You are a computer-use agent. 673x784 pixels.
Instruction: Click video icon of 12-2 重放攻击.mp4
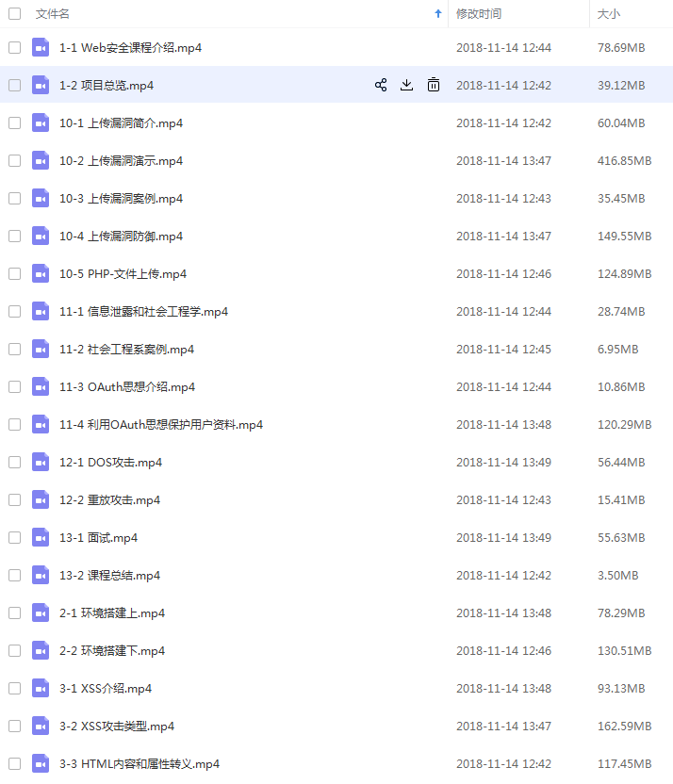click(x=41, y=500)
